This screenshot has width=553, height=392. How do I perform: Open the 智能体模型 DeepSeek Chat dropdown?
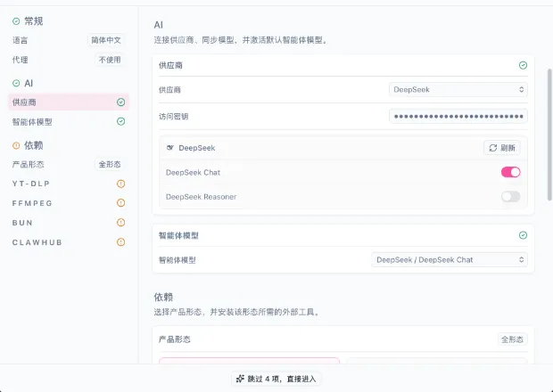point(450,260)
